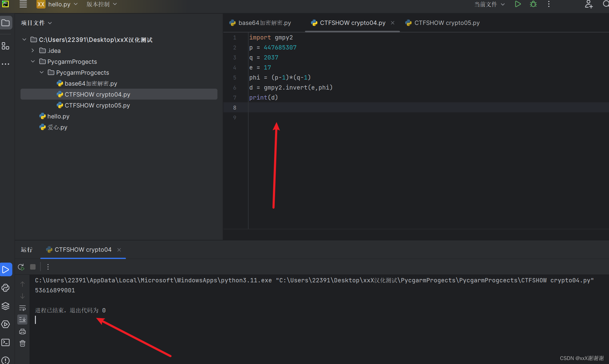This screenshot has height=364, width=609.
Task: Open the hamburger main menu
Action: pyautogui.click(x=23, y=4)
